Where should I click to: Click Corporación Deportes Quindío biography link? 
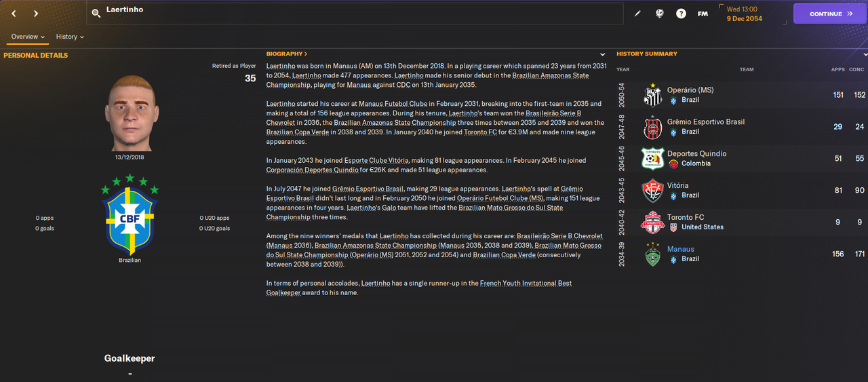311,170
